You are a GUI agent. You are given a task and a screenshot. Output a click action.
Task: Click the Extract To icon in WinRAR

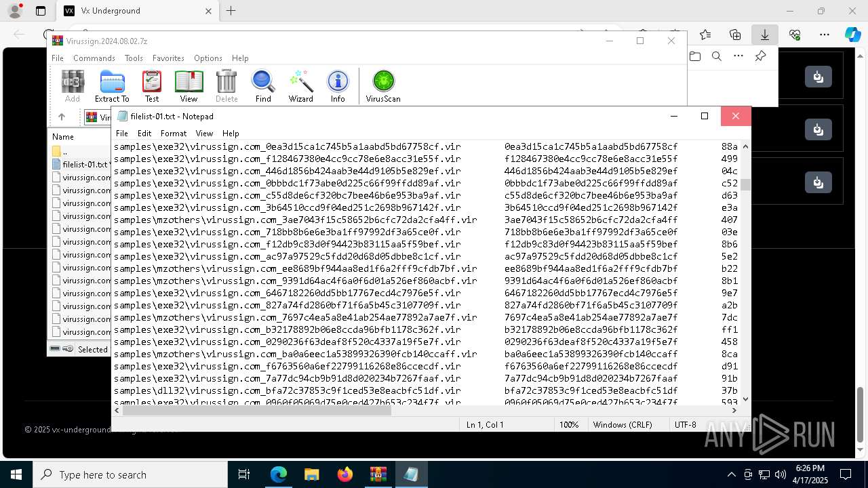point(112,86)
